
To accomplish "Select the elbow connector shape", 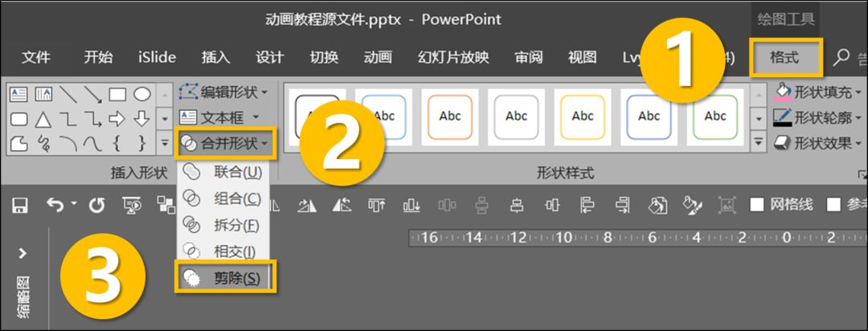I will pyautogui.click(x=68, y=119).
